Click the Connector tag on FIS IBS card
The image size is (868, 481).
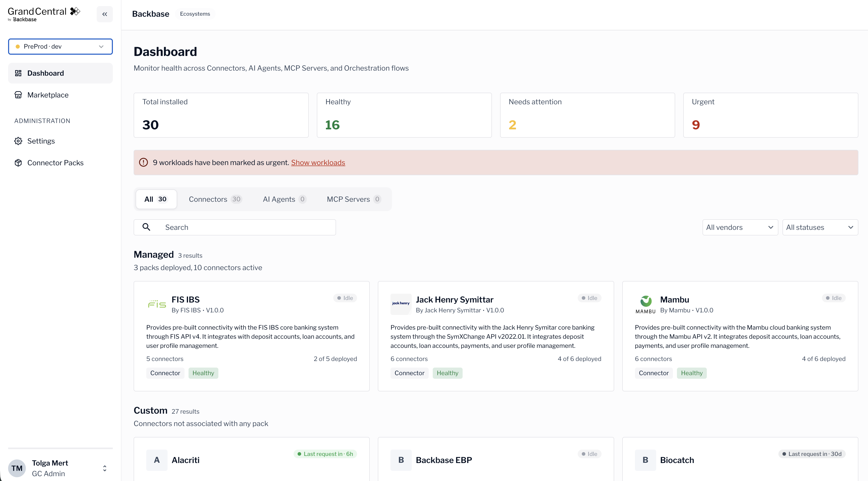[165, 373]
